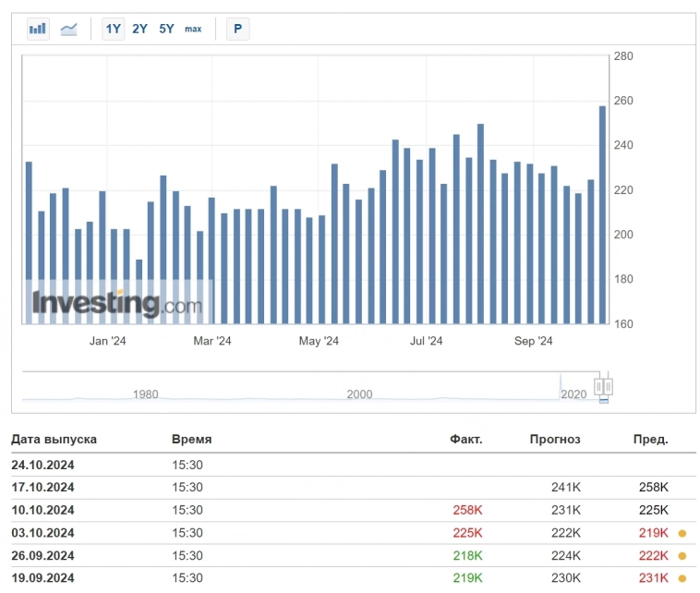The image size is (700, 593).
Task: Switch to the line chart view icon
Action: coord(69,29)
